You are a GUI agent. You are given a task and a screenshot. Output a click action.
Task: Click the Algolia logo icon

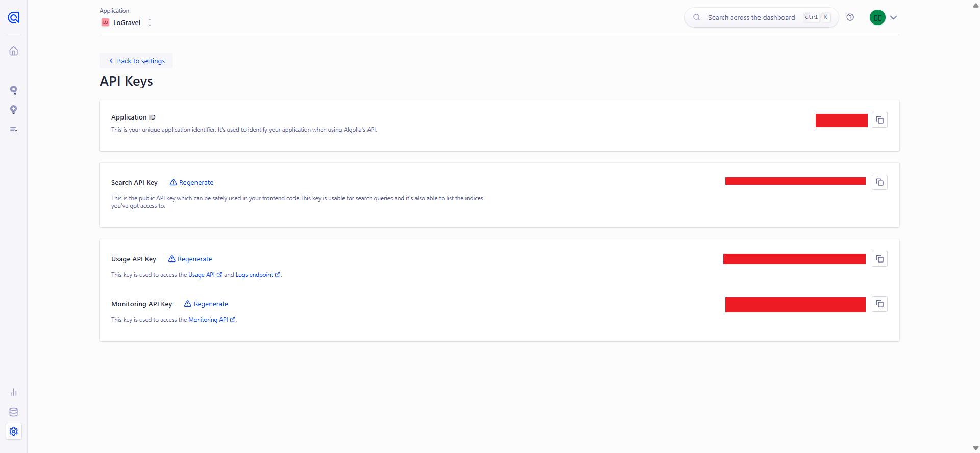pyautogui.click(x=14, y=18)
